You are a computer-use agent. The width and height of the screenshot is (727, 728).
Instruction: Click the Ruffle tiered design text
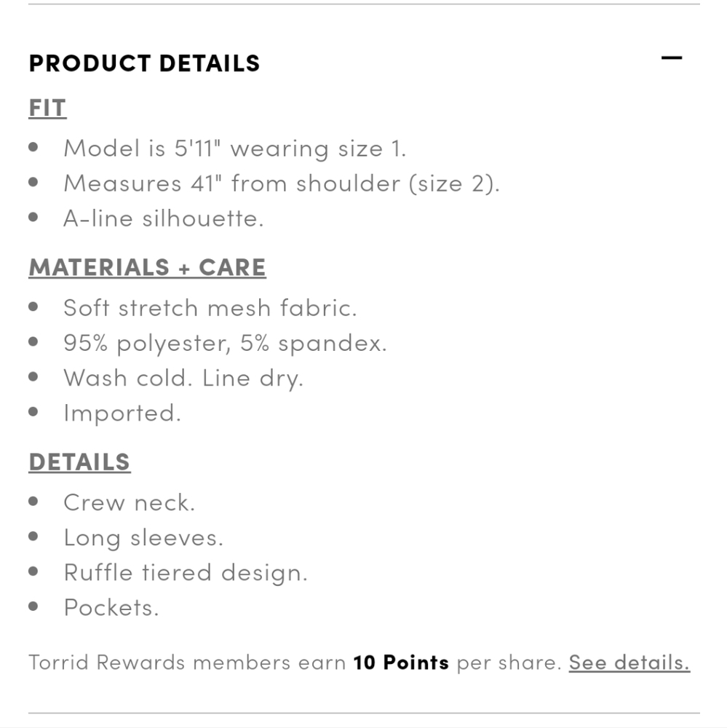click(x=185, y=572)
